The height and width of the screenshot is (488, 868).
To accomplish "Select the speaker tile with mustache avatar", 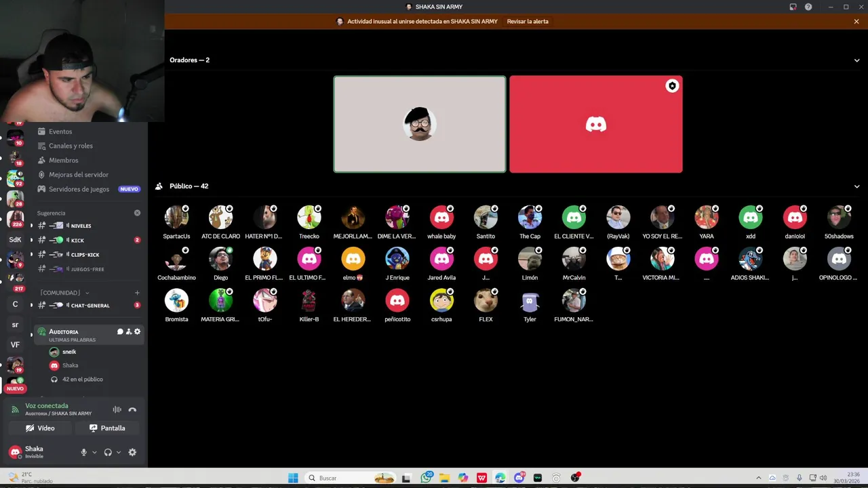I will [420, 124].
